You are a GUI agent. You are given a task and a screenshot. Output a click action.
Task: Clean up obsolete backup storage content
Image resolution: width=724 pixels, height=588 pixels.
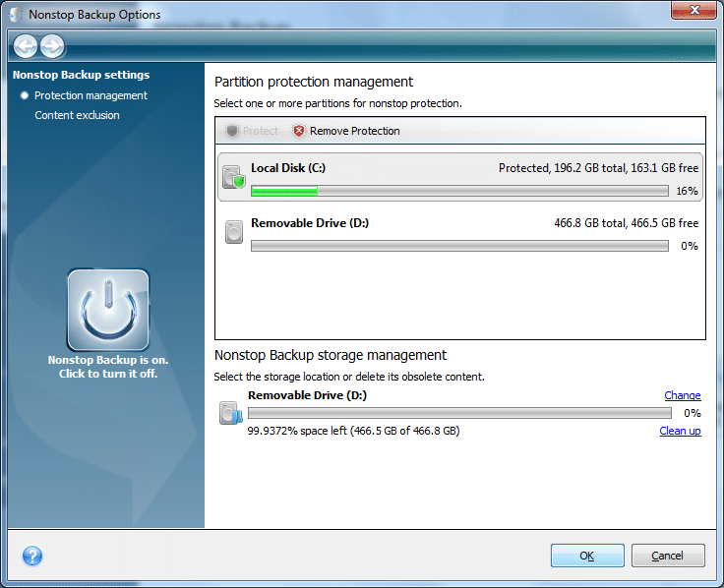(680, 431)
